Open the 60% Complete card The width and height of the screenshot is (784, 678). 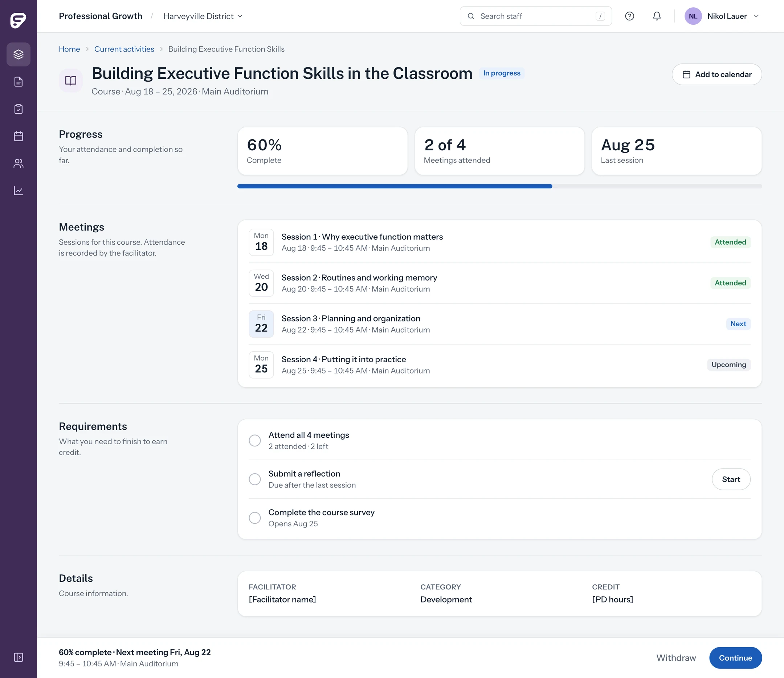pyautogui.click(x=322, y=151)
